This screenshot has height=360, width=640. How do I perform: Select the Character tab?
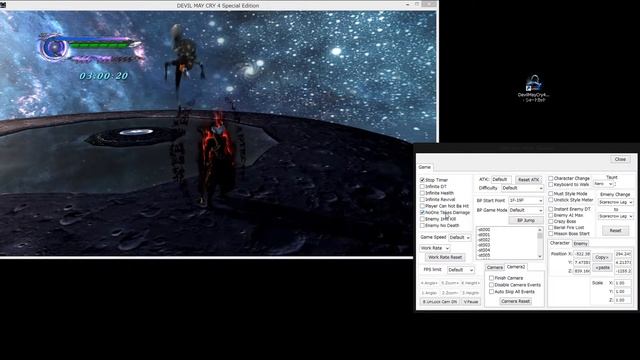pos(560,243)
